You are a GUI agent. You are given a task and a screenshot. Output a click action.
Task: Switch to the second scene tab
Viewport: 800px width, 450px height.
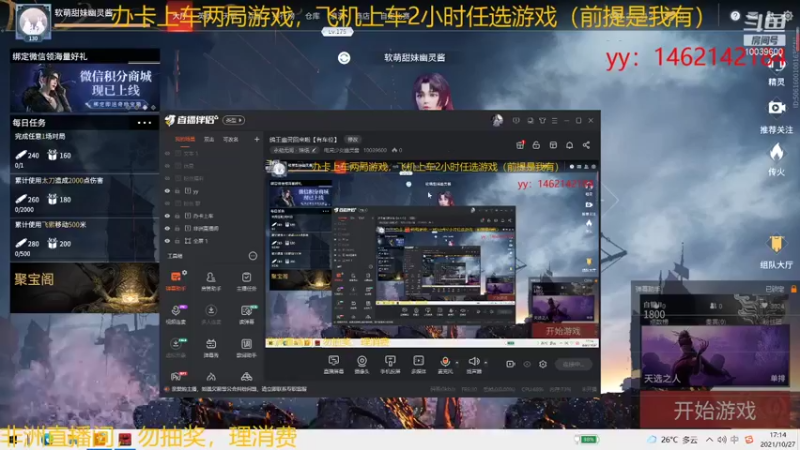coord(209,139)
